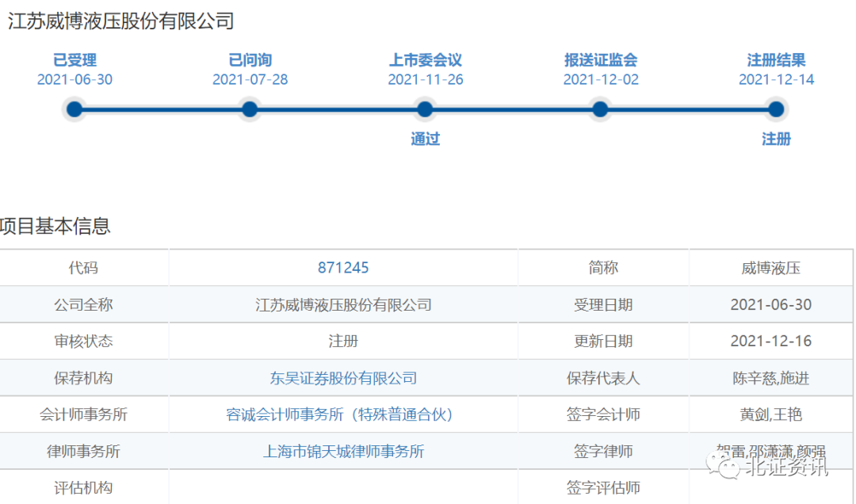Screen dimensions: 856x504
Task: Click the 已受理 stage label
Action: click(75, 60)
